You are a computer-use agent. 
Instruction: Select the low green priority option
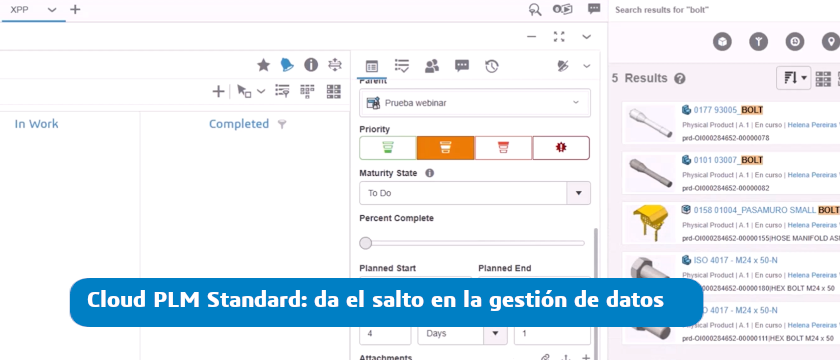[388, 148]
